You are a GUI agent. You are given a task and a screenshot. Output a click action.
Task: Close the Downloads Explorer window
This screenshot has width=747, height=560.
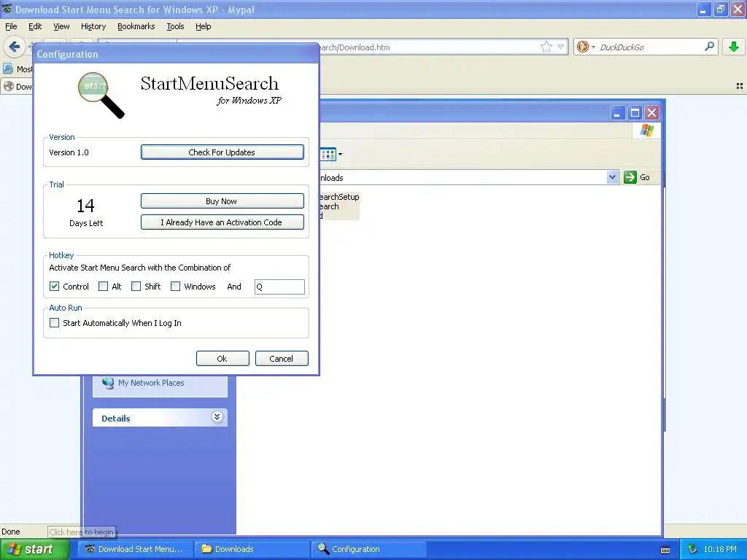651,113
